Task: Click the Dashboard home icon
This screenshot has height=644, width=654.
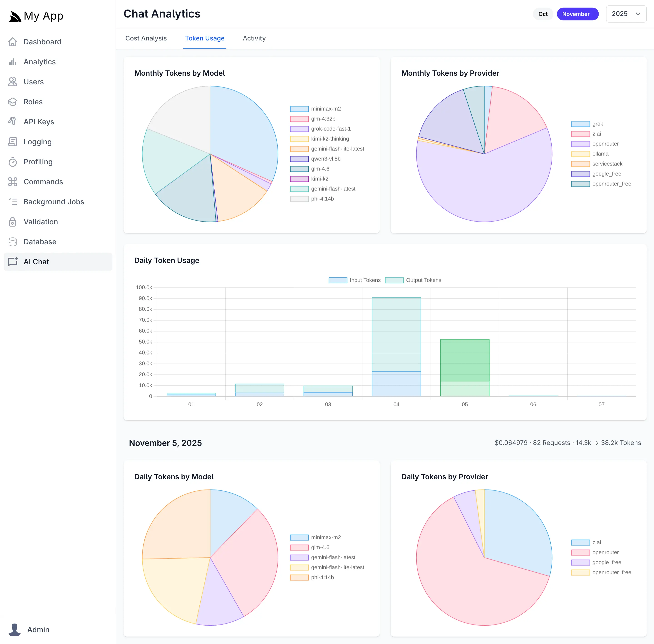Action: (12, 42)
